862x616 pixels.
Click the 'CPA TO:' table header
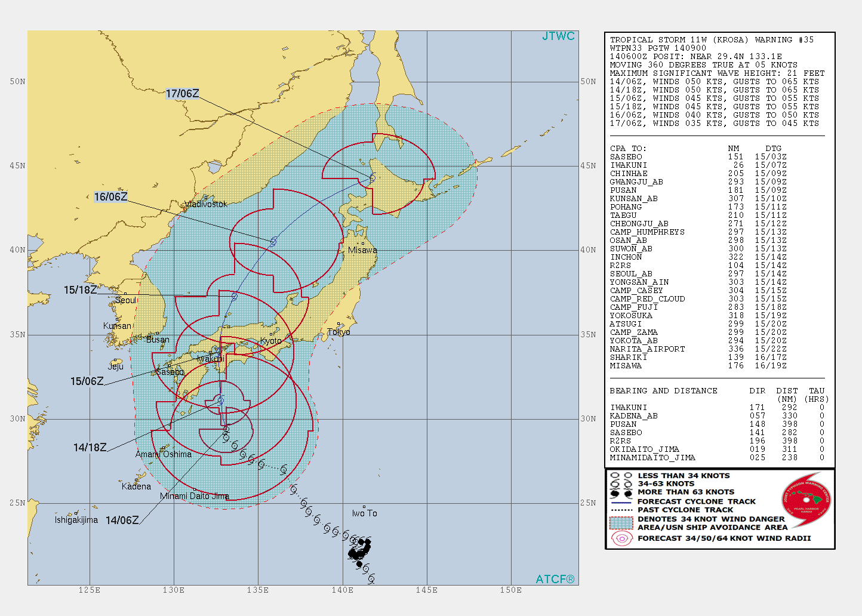point(628,149)
